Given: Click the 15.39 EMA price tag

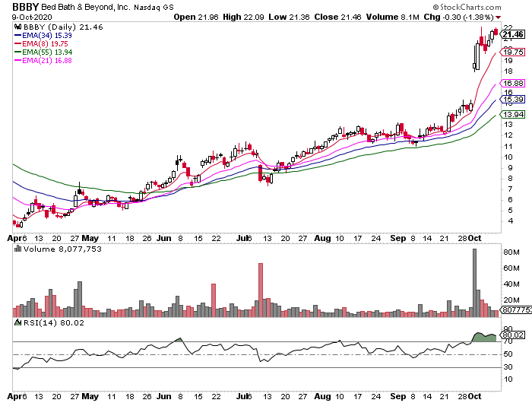Looking at the screenshot, I should (513, 100).
